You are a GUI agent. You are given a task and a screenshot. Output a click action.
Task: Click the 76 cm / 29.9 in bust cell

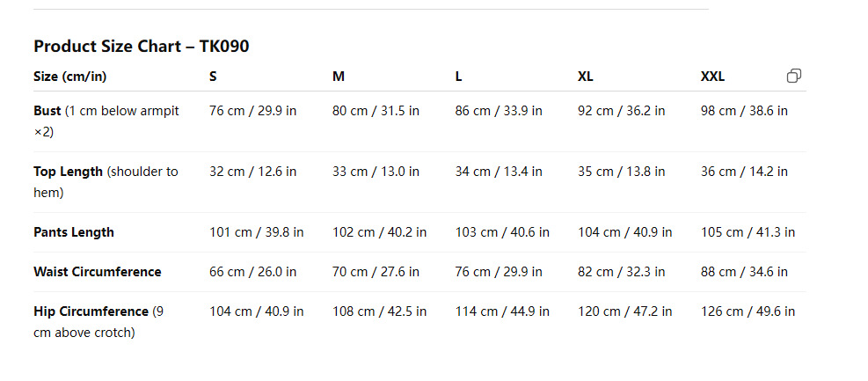click(252, 111)
